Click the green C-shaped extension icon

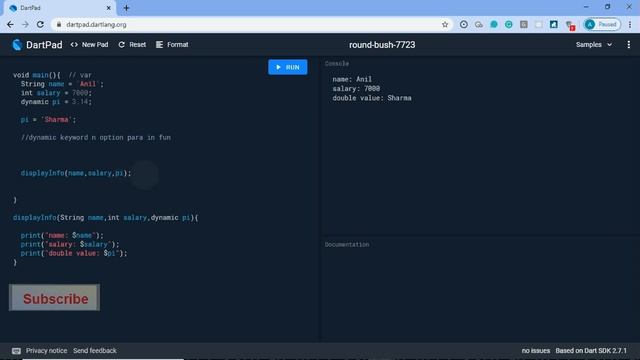coord(509,24)
